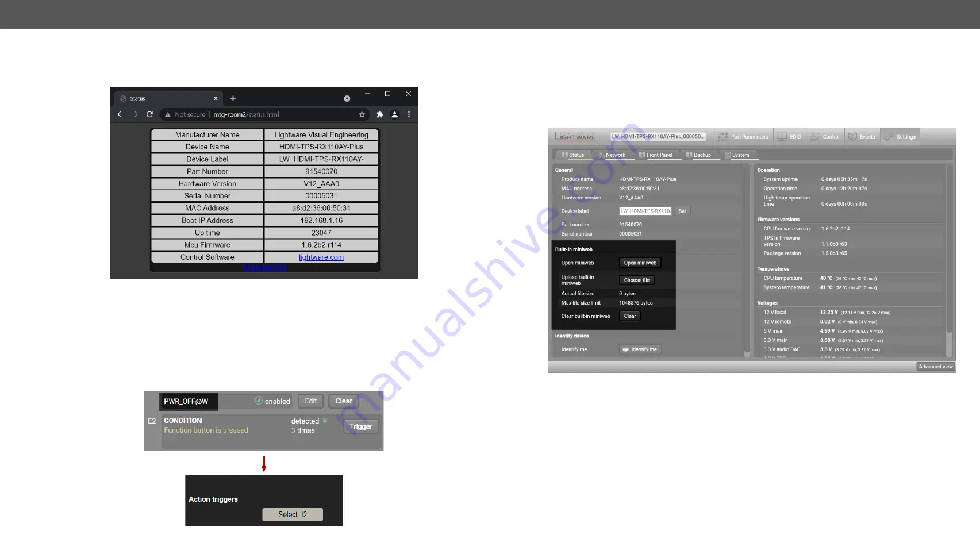This screenshot has width=980, height=550.
Task: Click Edit for the PWR_OFF@W event
Action: pos(311,401)
